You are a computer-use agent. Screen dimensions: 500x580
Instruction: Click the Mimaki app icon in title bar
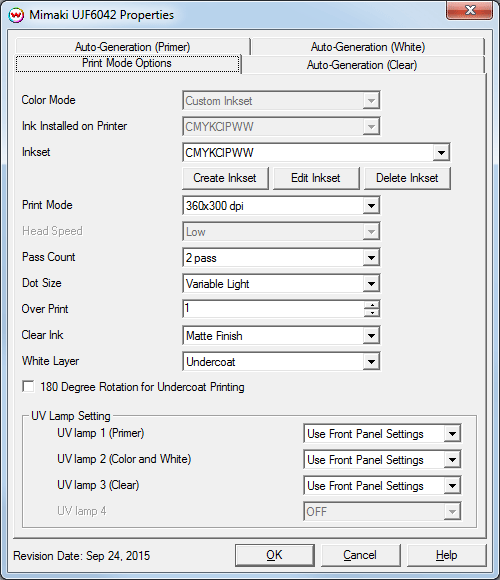pos(16,15)
